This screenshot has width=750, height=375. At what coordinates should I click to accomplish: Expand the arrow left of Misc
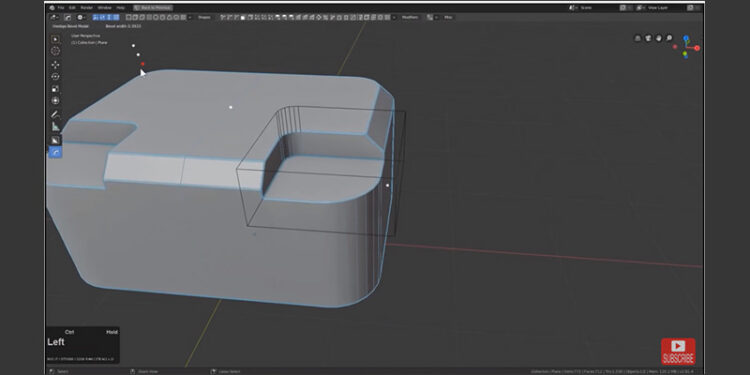[x=436, y=17]
